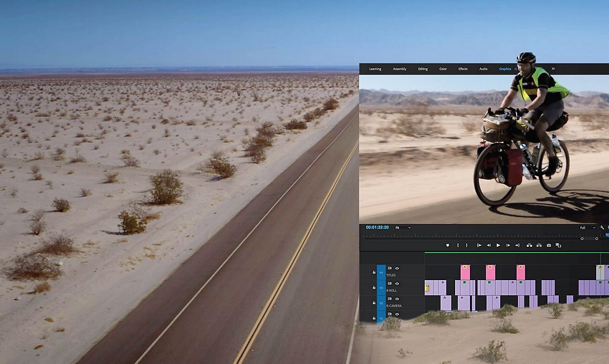Export a frame with the camera icon

(x=549, y=245)
